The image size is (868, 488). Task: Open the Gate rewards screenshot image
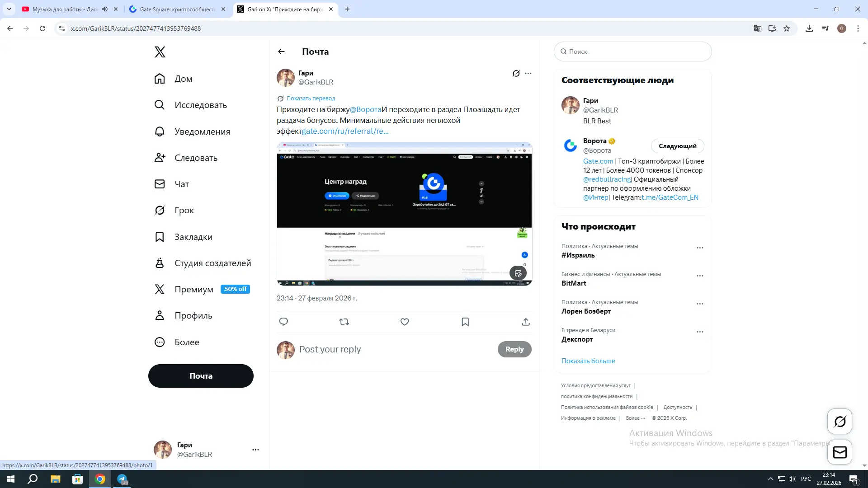[x=404, y=213]
